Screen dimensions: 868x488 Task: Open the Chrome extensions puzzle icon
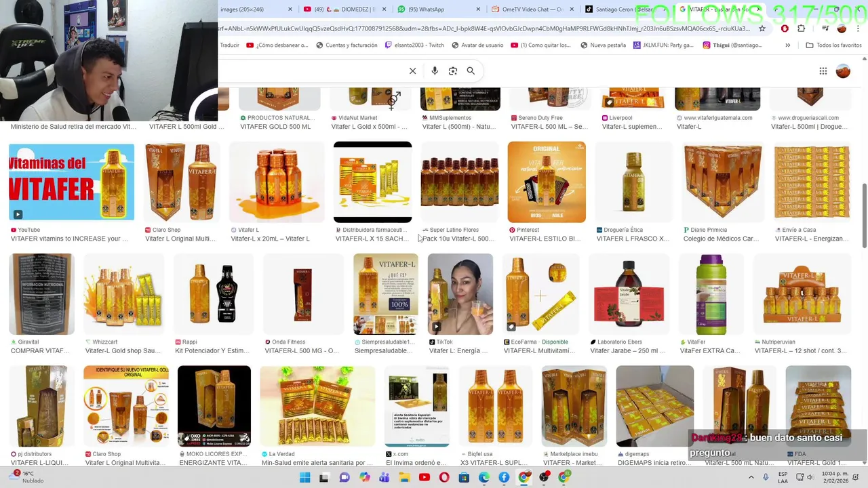point(802,28)
